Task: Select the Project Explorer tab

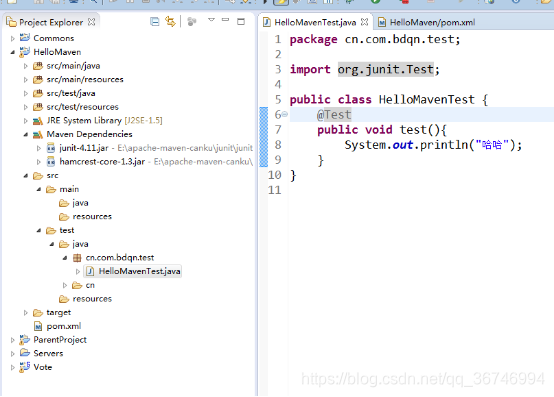Action: (51, 22)
